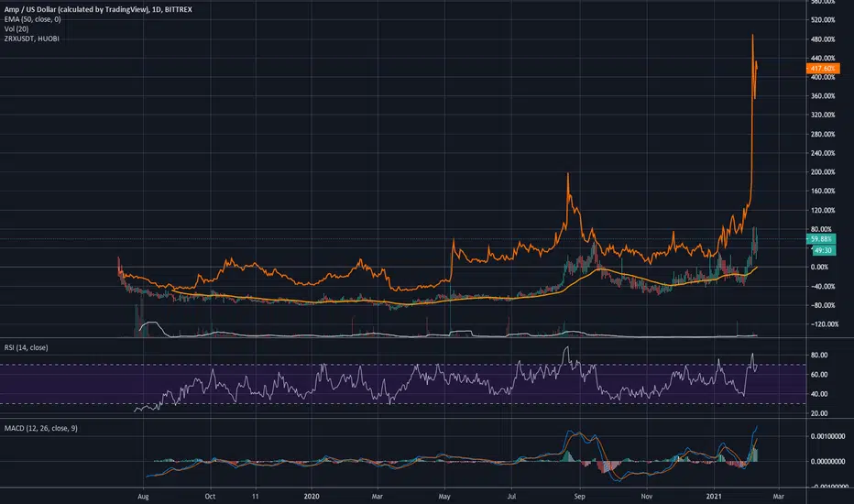This screenshot has height=504, width=854.
Task: Select the RSI (14, close) pane label
Action: tap(27, 347)
